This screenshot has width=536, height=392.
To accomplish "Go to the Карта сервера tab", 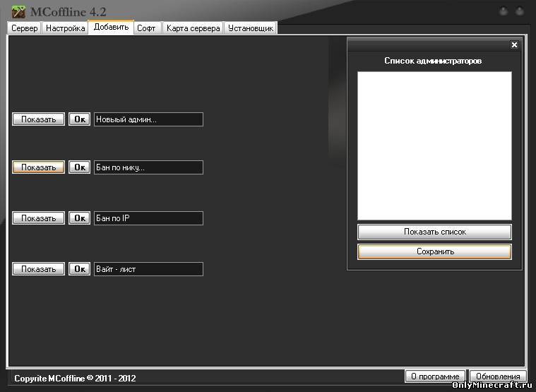I will [x=193, y=28].
